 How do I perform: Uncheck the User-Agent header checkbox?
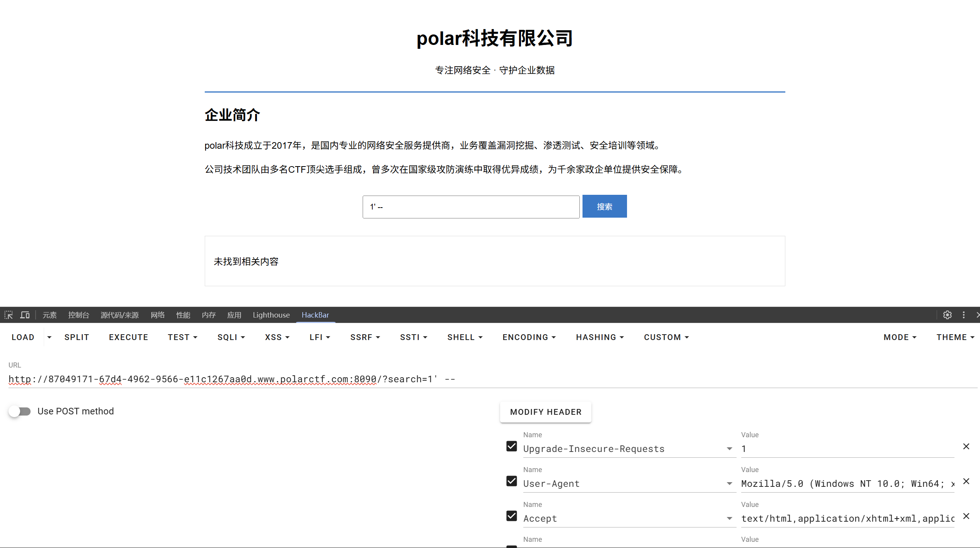[x=511, y=481]
